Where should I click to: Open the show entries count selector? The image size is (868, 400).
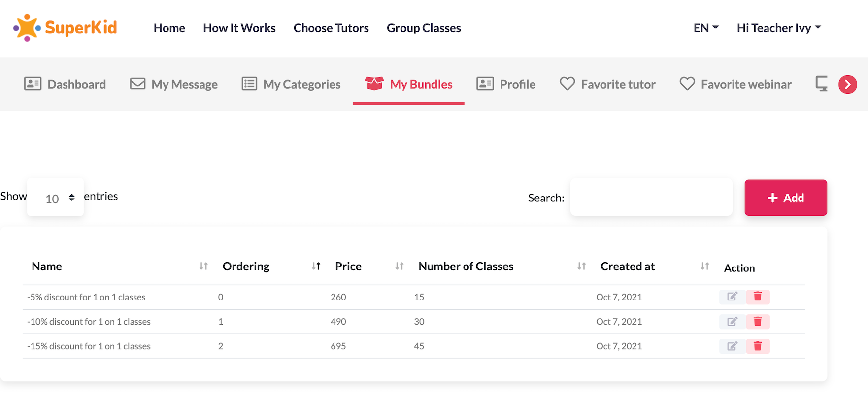point(56,198)
